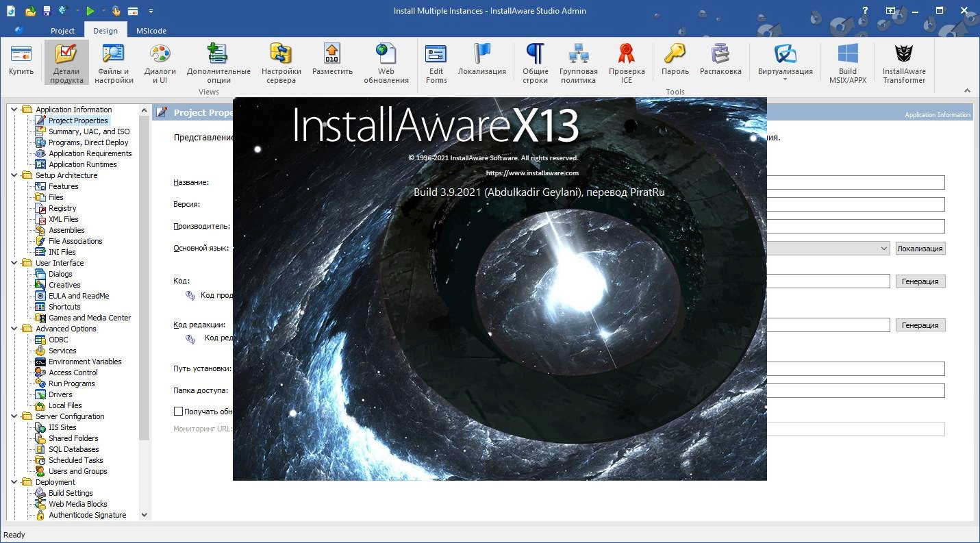The width and height of the screenshot is (980, 543).
Task: Open the quick access toolbar customize arrow
Action: [x=151, y=10]
